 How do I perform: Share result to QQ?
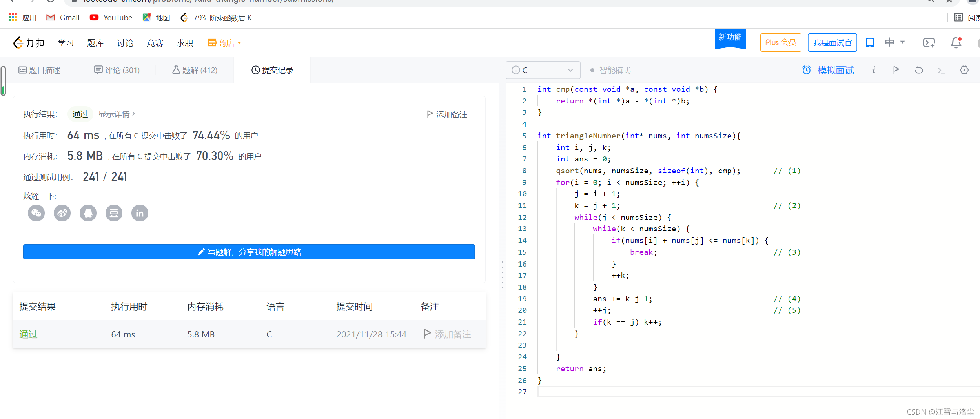(x=88, y=213)
